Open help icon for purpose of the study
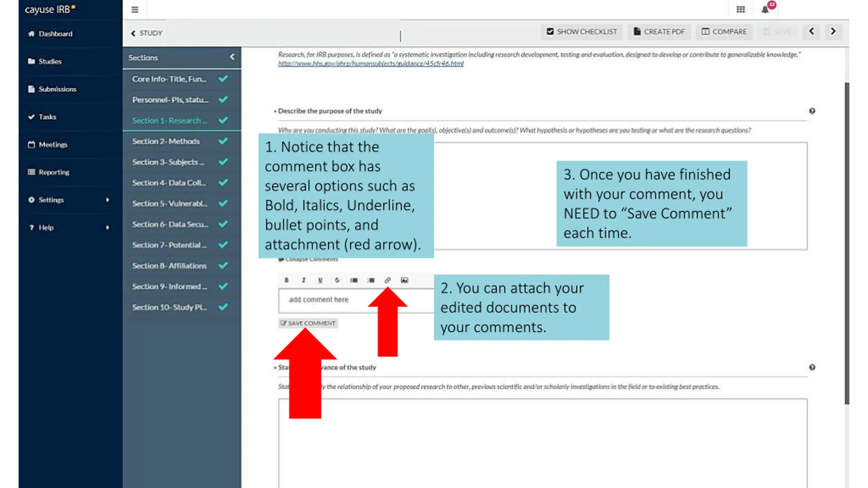 pyautogui.click(x=812, y=111)
